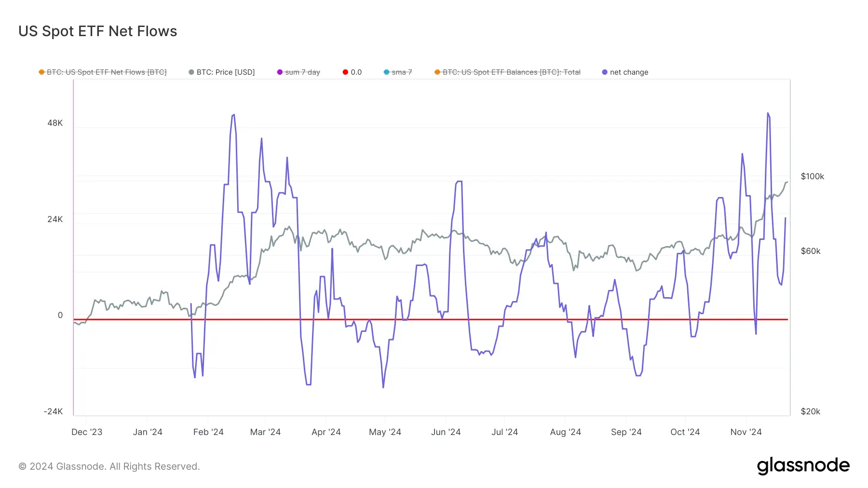This screenshot has width=868, height=488.
Task: Click the $60k right axis label
Action: pyautogui.click(x=811, y=251)
